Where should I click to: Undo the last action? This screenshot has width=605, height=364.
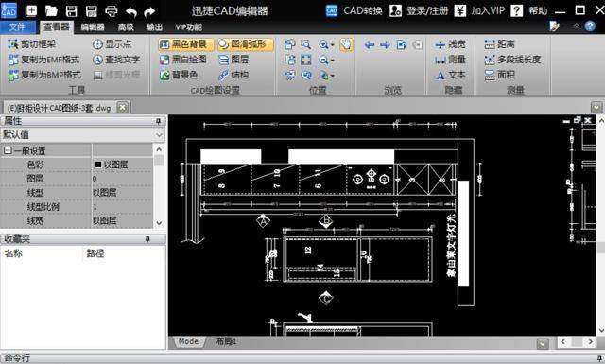[x=131, y=11]
